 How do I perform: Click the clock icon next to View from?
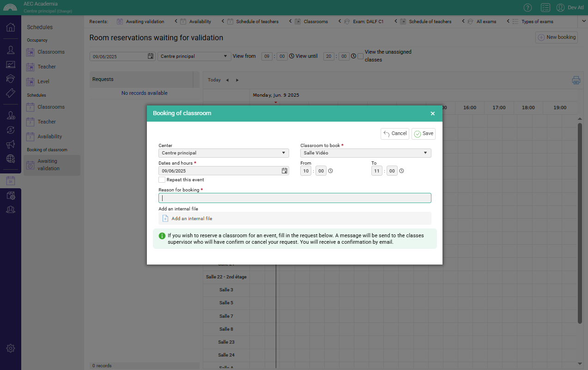tap(291, 56)
